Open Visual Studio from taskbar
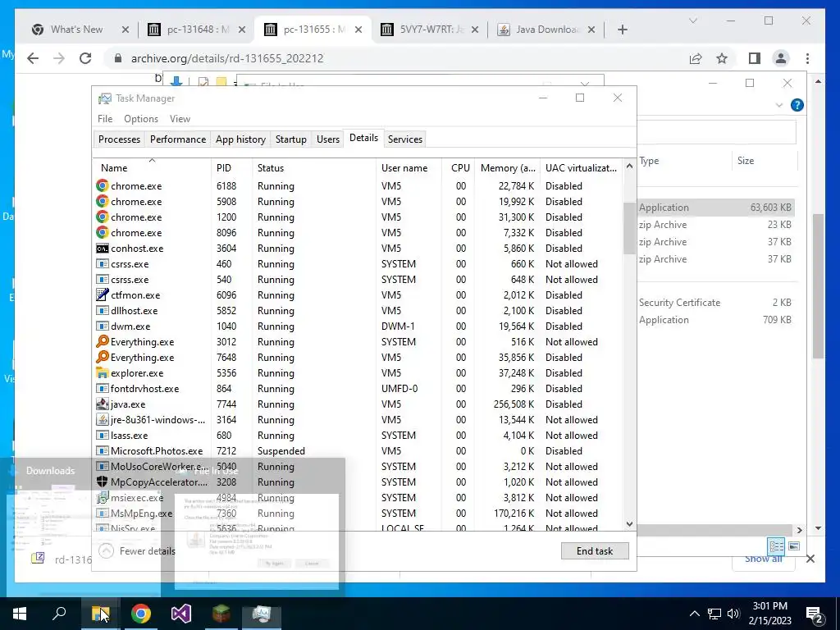The width and height of the screenshot is (840, 630). click(181, 614)
